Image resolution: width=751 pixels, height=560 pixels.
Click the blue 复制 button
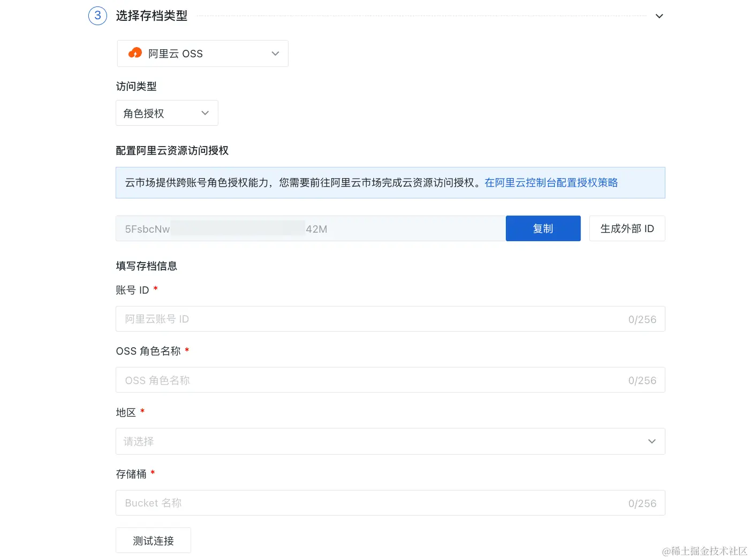pos(543,228)
